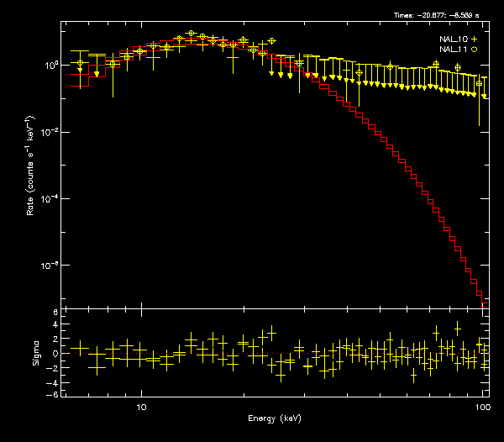Screen dimensions: 504x442
Task: Click the 6 tick label on Sigma axis
Action: pyautogui.click(x=55, y=312)
